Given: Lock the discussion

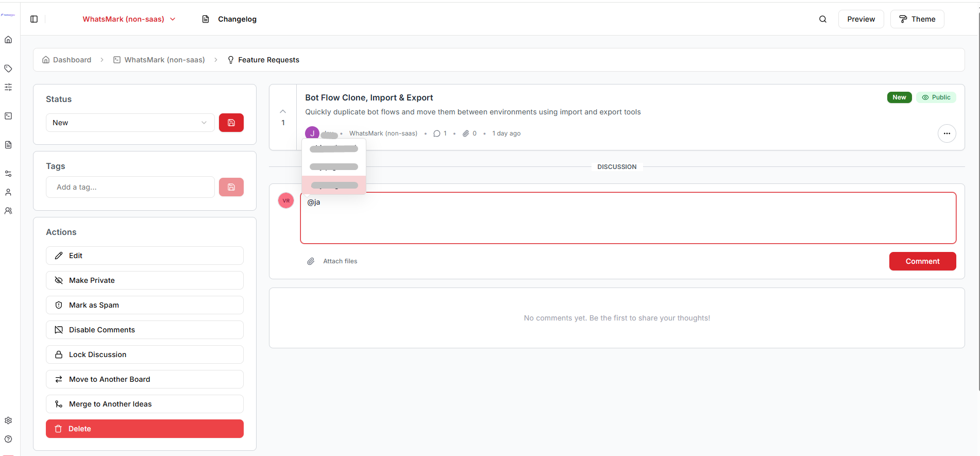Looking at the screenshot, I should 144,354.
